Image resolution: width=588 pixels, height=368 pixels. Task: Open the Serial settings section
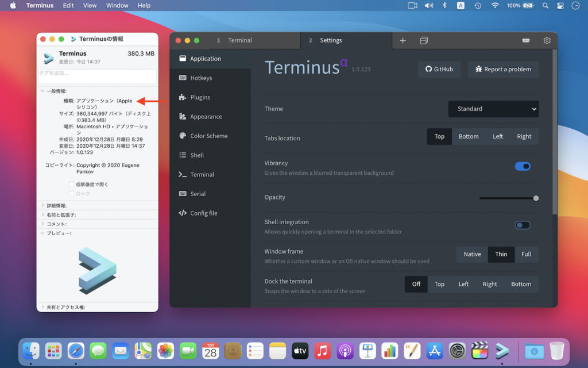195,193
